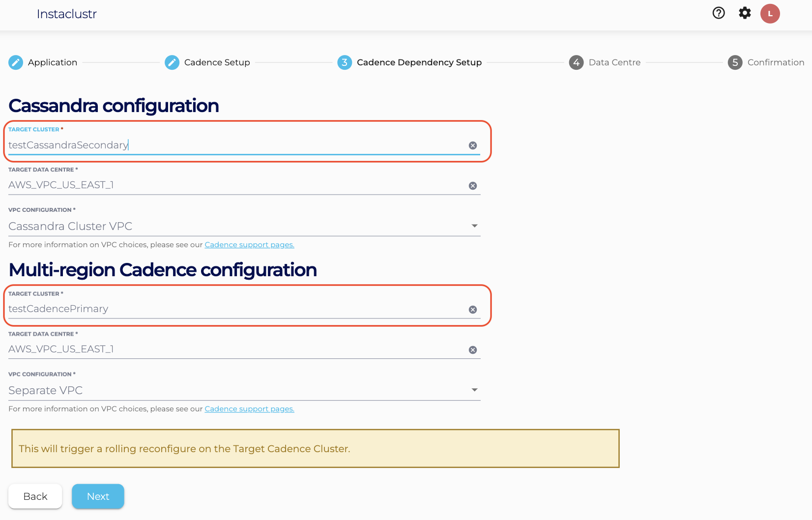Open Cadence support pages link under Cassandra
This screenshot has width=812, height=520.
coord(249,245)
